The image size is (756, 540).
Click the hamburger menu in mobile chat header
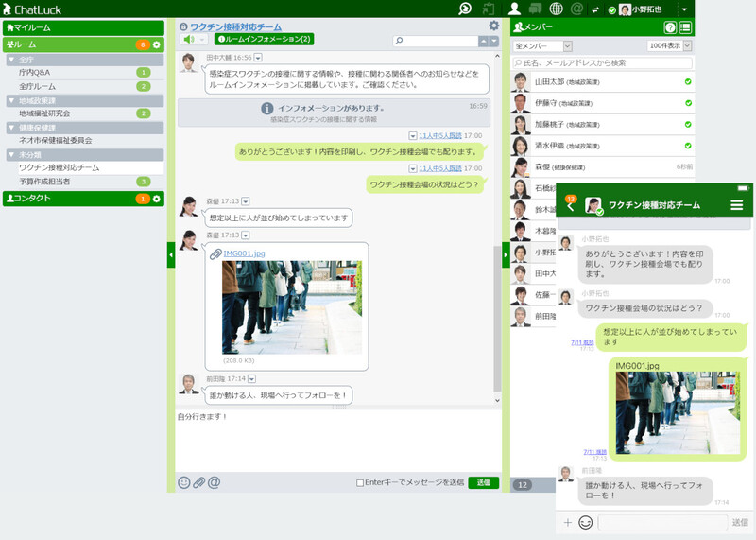coord(737,204)
